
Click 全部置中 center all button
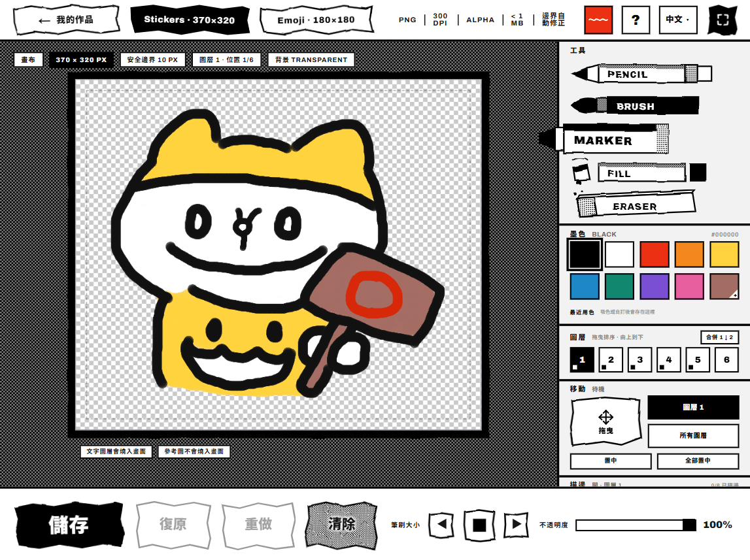(698, 461)
